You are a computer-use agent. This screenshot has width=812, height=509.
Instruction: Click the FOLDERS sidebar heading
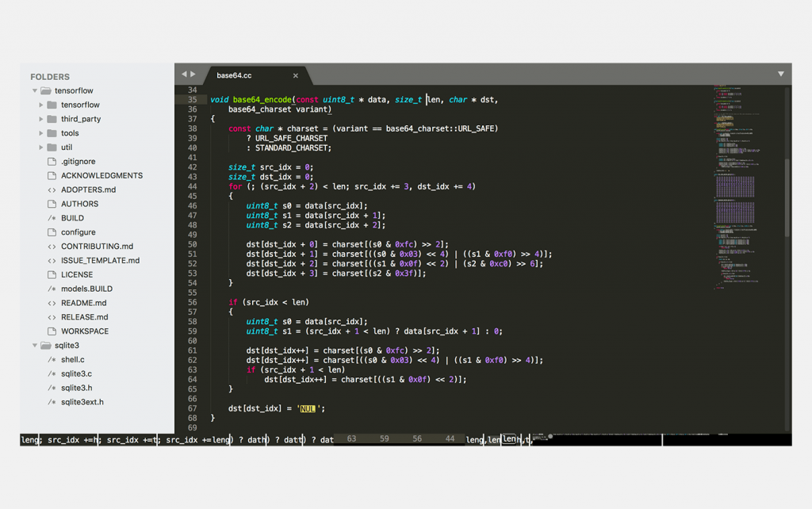pyautogui.click(x=50, y=77)
